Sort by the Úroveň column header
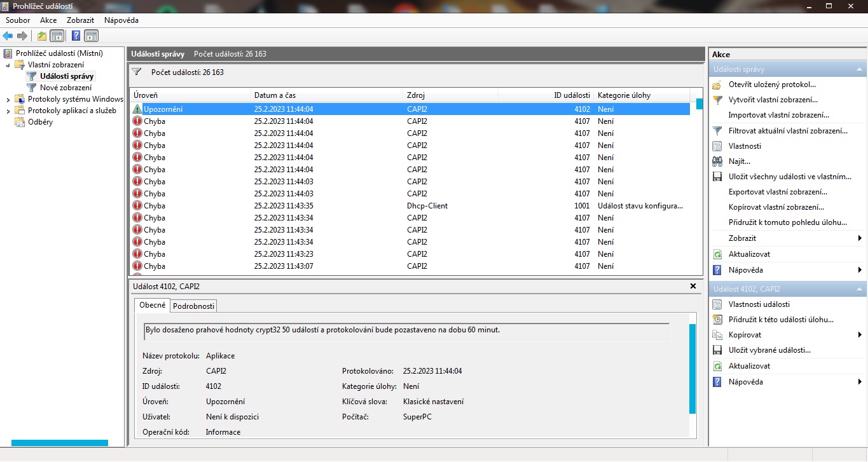 pos(190,95)
